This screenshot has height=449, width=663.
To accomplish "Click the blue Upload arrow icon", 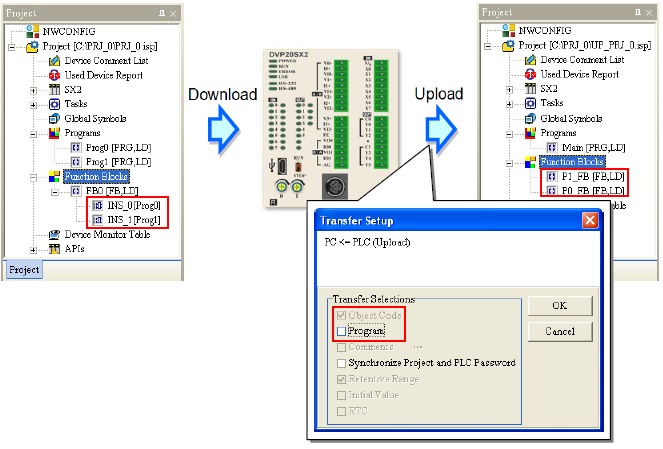I will (438, 129).
